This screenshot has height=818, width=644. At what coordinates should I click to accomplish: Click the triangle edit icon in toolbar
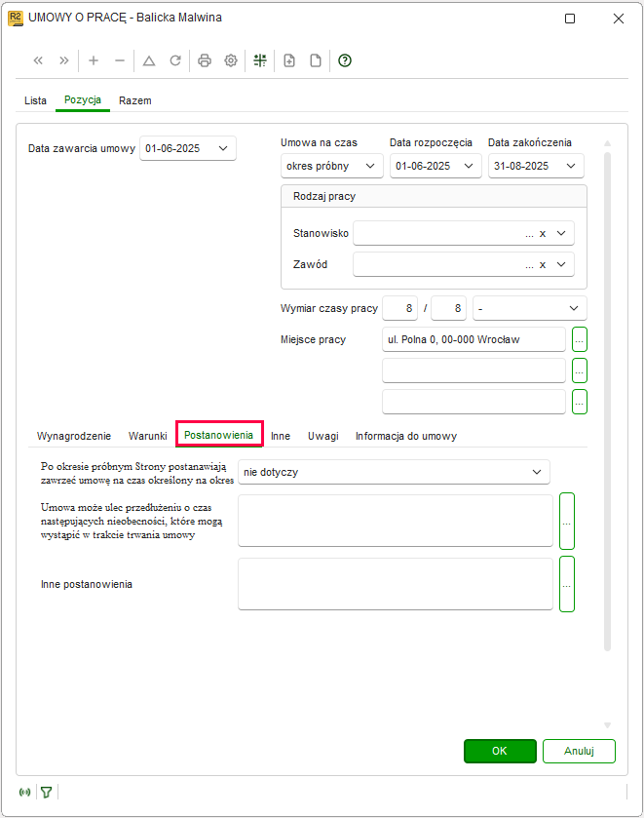149,60
